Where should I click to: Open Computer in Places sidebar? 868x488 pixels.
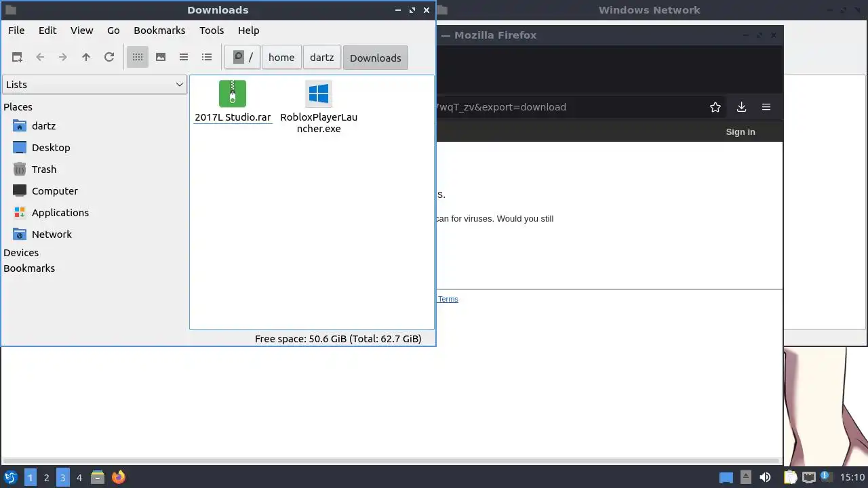click(x=55, y=191)
